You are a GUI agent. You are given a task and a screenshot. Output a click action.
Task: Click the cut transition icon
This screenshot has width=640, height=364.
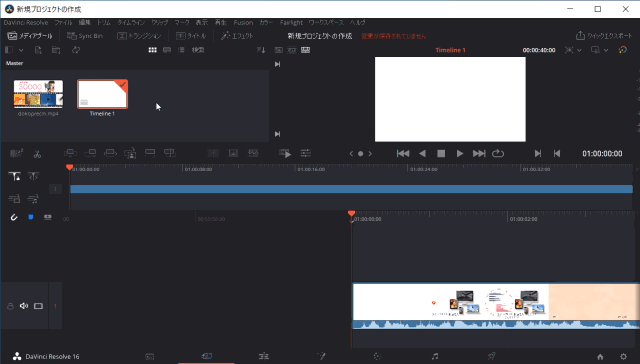(x=213, y=153)
